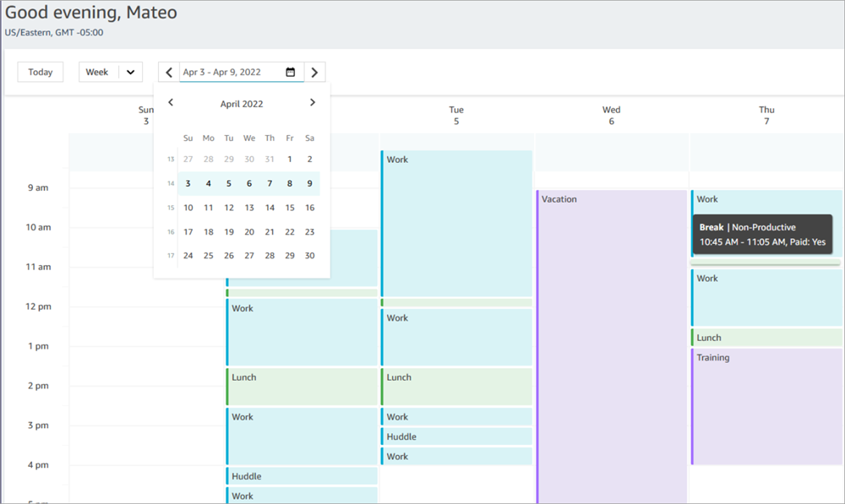The image size is (845, 504).
Task: Open Thursday's Work block at 11 am
Action: point(767,298)
